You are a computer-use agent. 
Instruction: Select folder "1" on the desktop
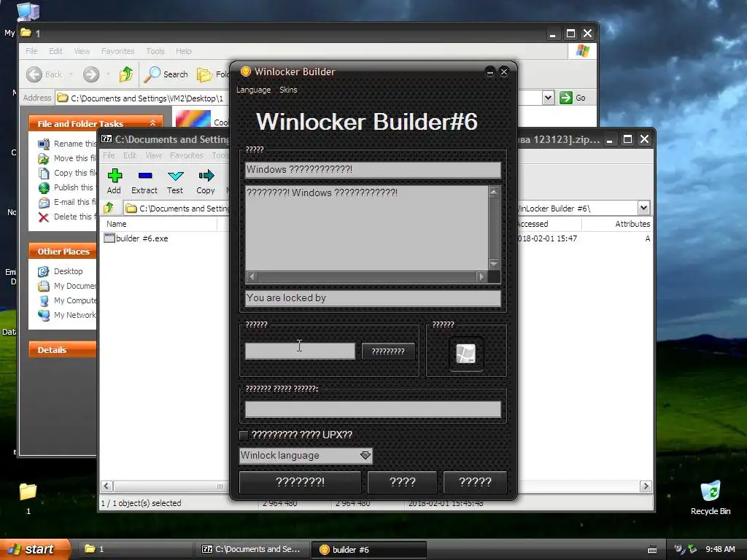point(28,497)
